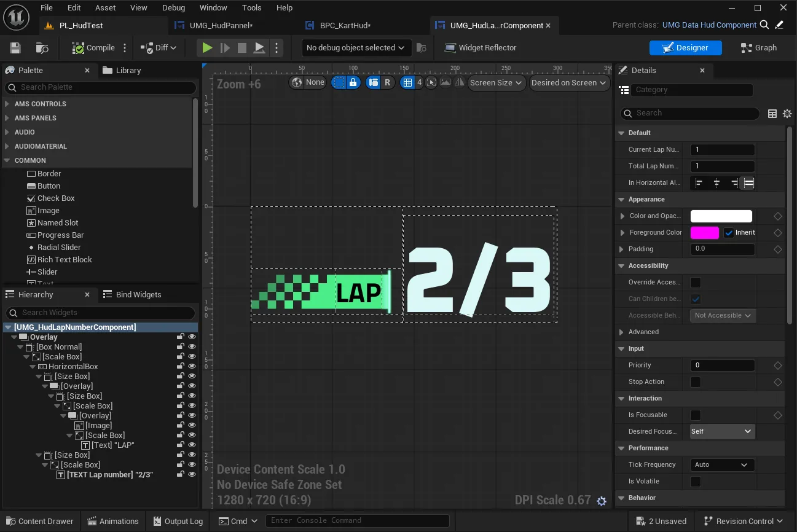Click the Widget Reflector button
The width and height of the screenshot is (797, 532).
pos(480,48)
